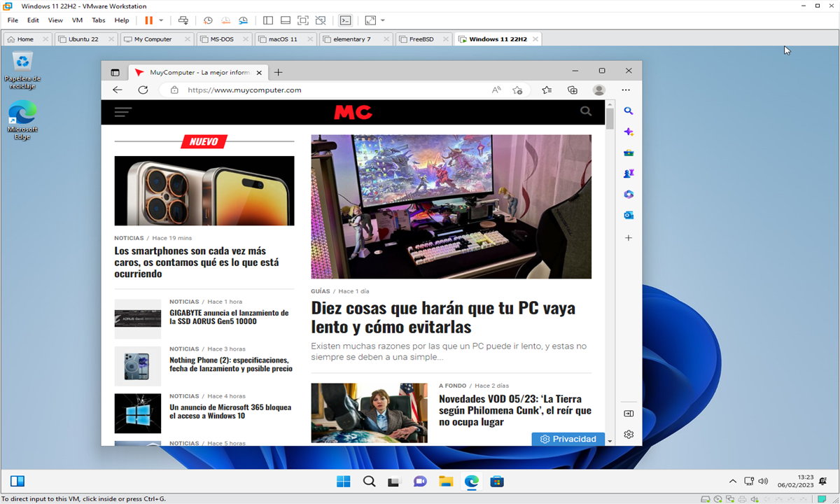Image resolution: width=840 pixels, height=504 pixels.
Task: Click the full screen mode icon
Action: [x=302, y=20]
